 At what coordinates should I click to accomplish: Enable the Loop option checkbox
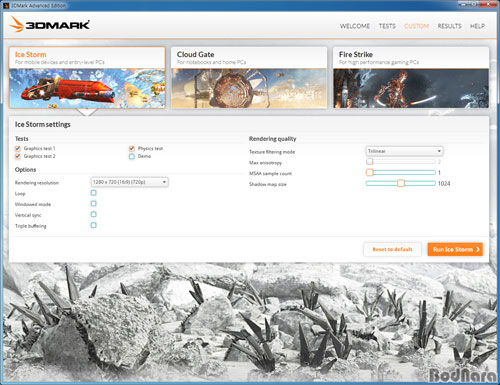[x=94, y=193]
